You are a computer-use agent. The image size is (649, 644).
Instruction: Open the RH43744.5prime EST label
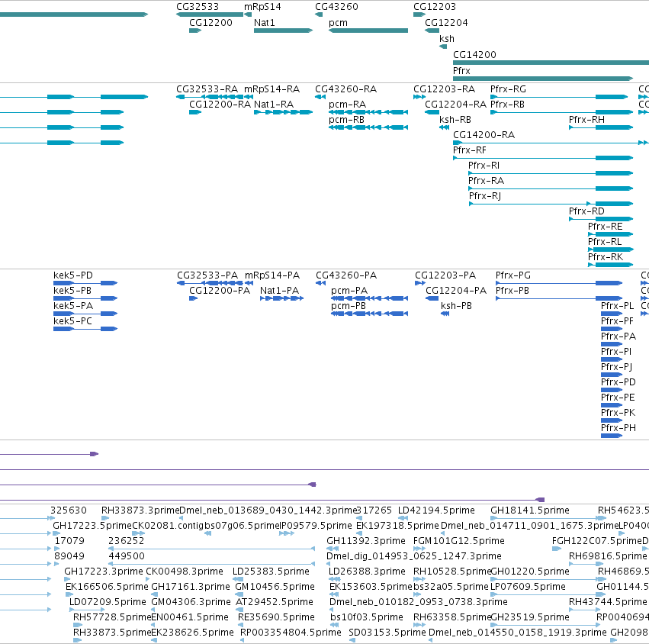point(608,602)
